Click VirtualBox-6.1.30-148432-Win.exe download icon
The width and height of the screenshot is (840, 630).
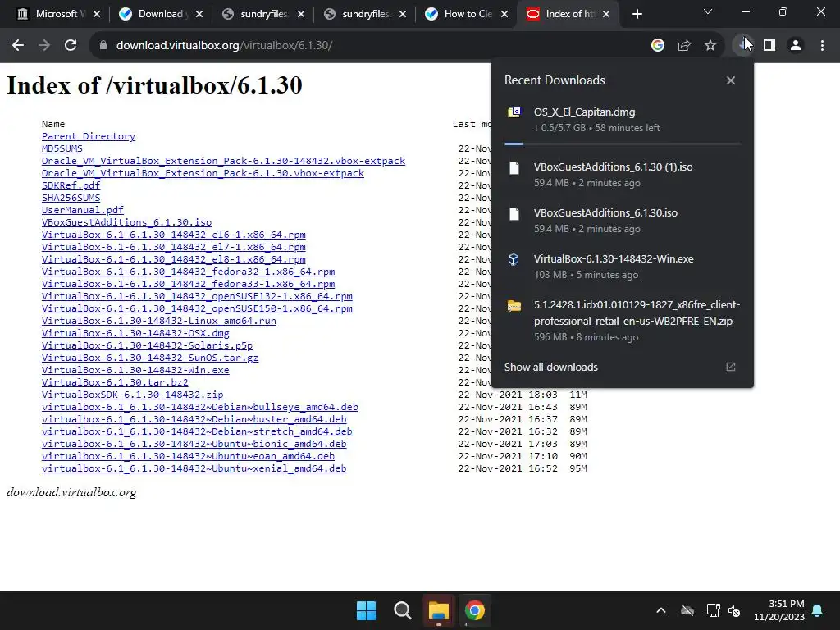coord(514,260)
